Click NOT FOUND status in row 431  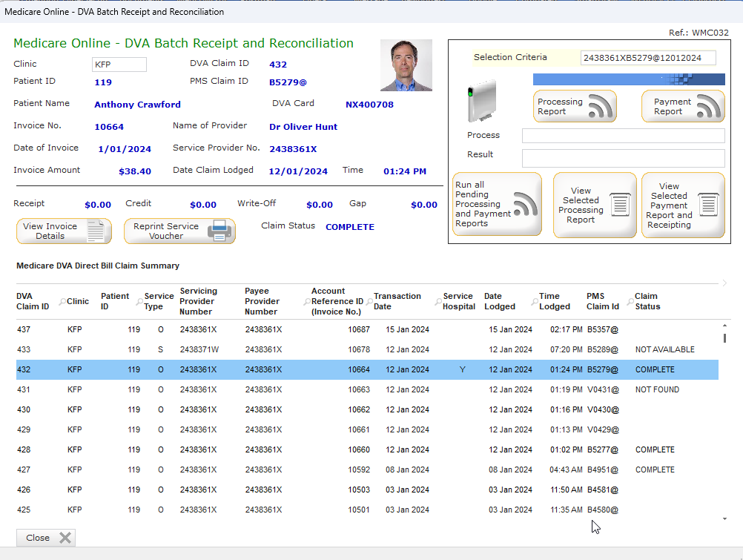point(657,389)
